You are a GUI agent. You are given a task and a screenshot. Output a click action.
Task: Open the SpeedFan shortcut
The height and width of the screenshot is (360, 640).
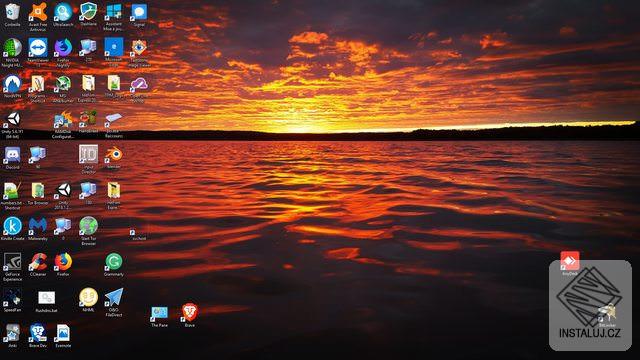(13, 297)
